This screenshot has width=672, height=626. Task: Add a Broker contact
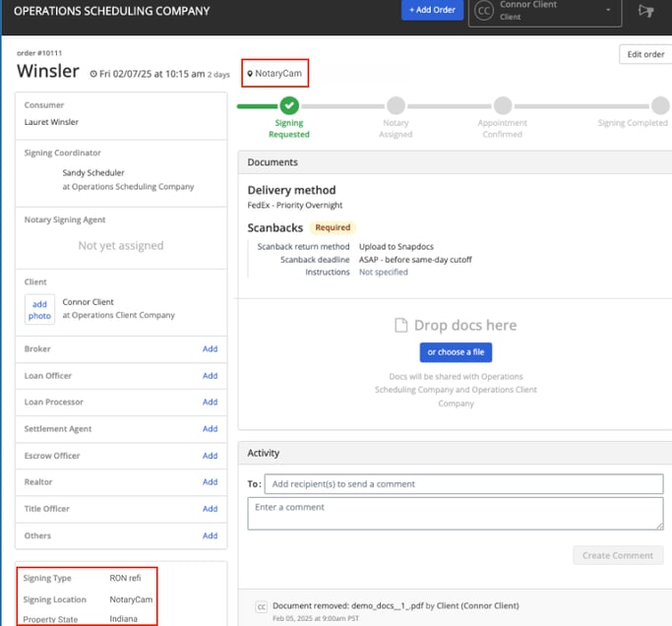(210, 349)
